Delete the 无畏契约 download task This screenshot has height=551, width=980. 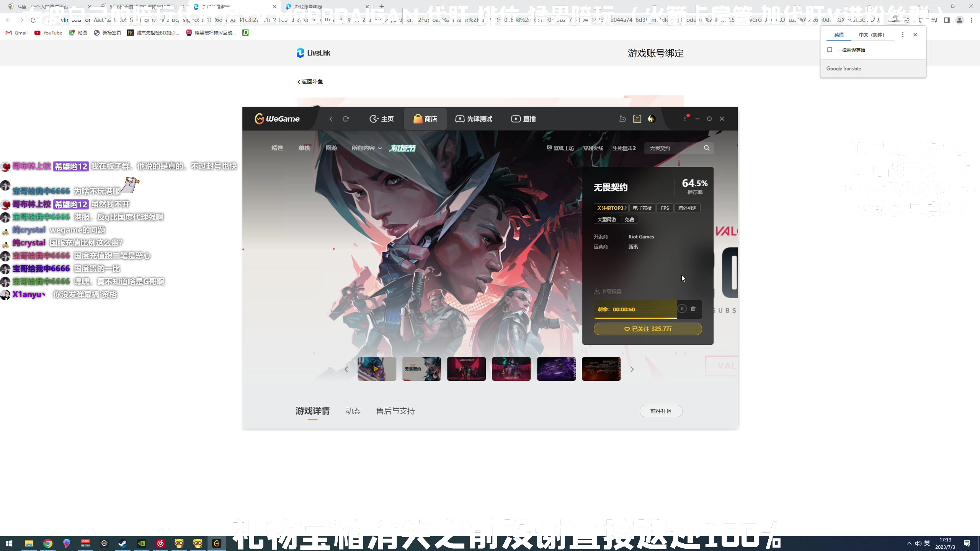coord(693,308)
